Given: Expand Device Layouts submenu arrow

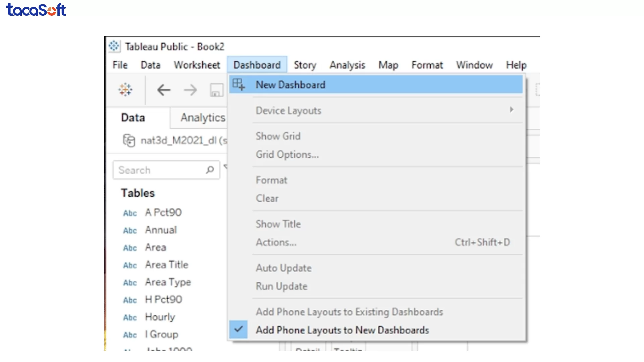Looking at the screenshot, I should click(512, 110).
